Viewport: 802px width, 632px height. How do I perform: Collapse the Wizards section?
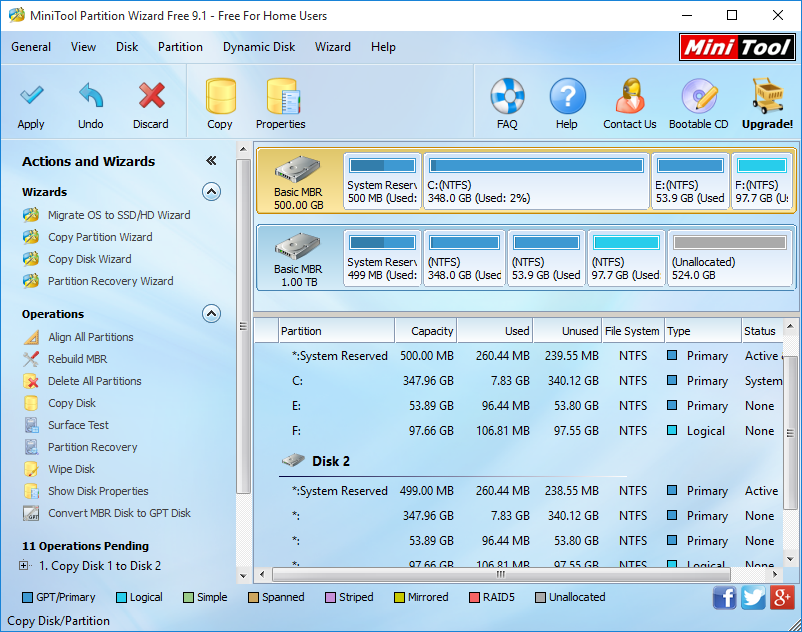pos(211,192)
